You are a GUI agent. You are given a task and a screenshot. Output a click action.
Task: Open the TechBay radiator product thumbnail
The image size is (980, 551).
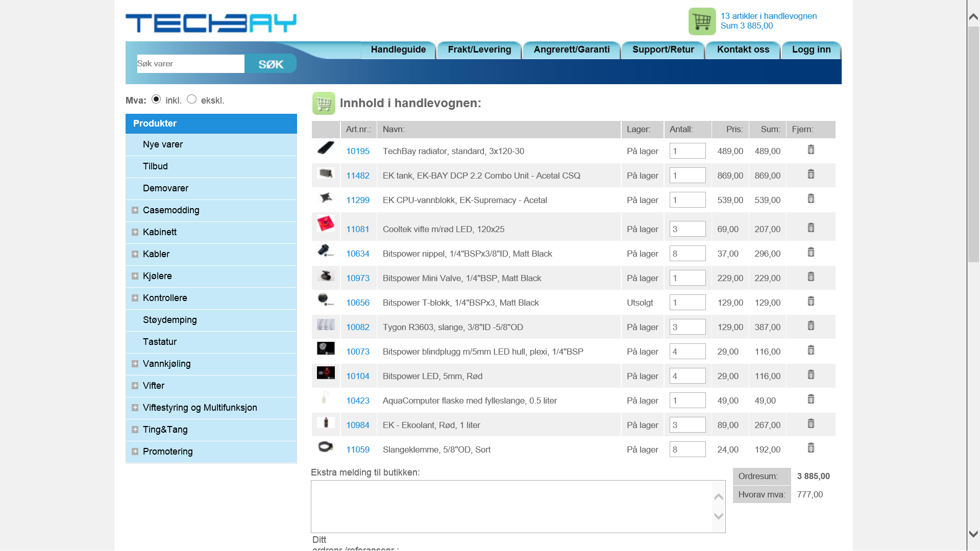326,148
